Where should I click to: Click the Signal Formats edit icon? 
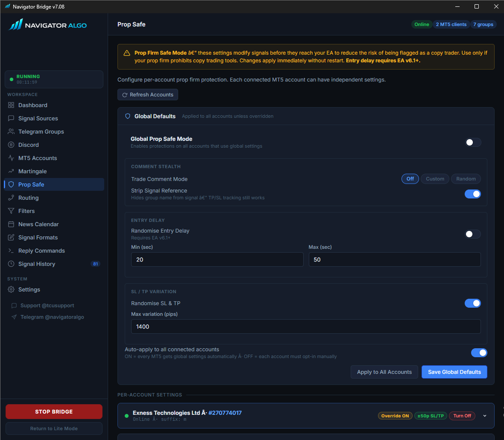11,237
